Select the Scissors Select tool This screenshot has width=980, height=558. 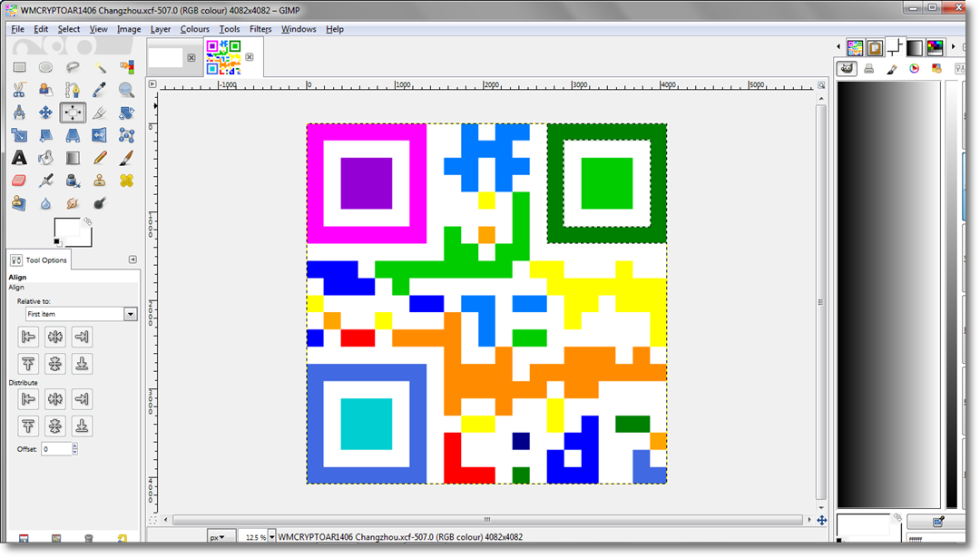[19, 90]
